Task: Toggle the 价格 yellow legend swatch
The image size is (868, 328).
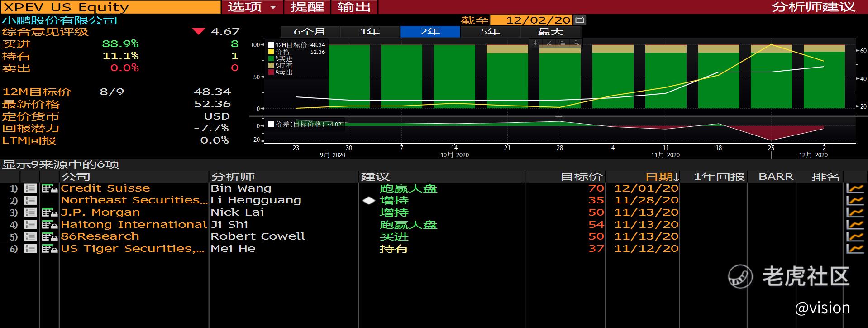Action: click(271, 52)
